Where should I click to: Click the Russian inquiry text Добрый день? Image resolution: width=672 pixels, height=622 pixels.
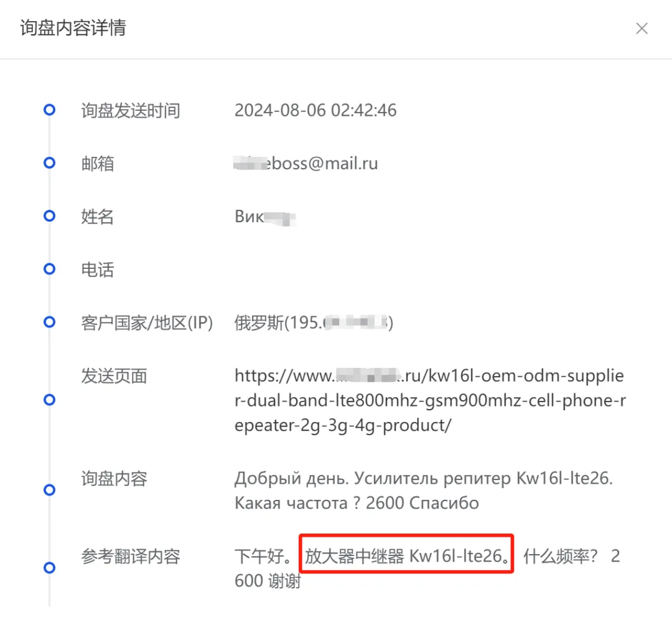point(291,478)
